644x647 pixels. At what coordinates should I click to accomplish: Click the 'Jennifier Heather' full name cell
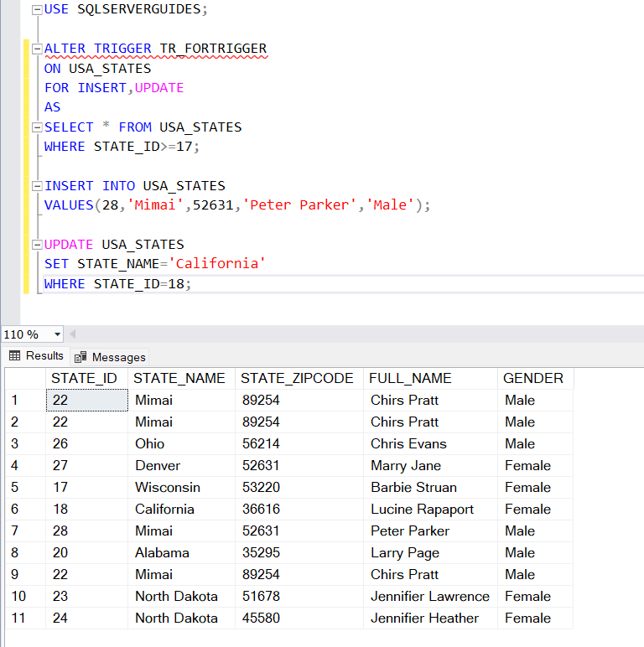(x=430, y=619)
